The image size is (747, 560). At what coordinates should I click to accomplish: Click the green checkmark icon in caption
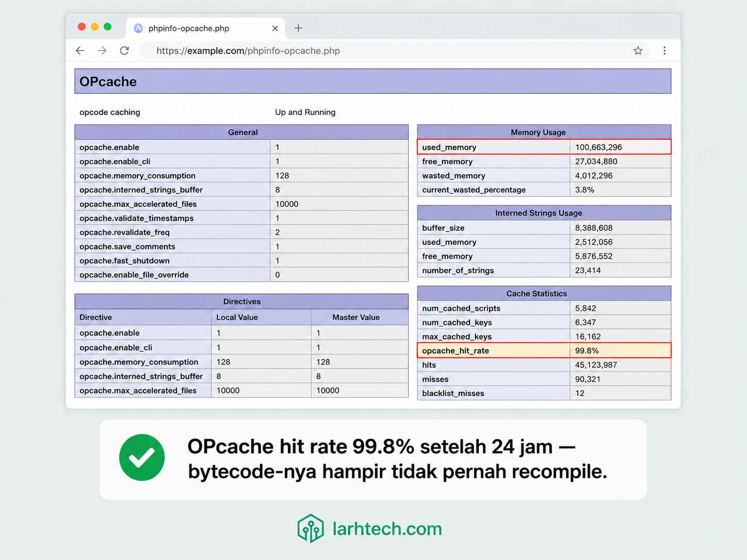(142, 457)
